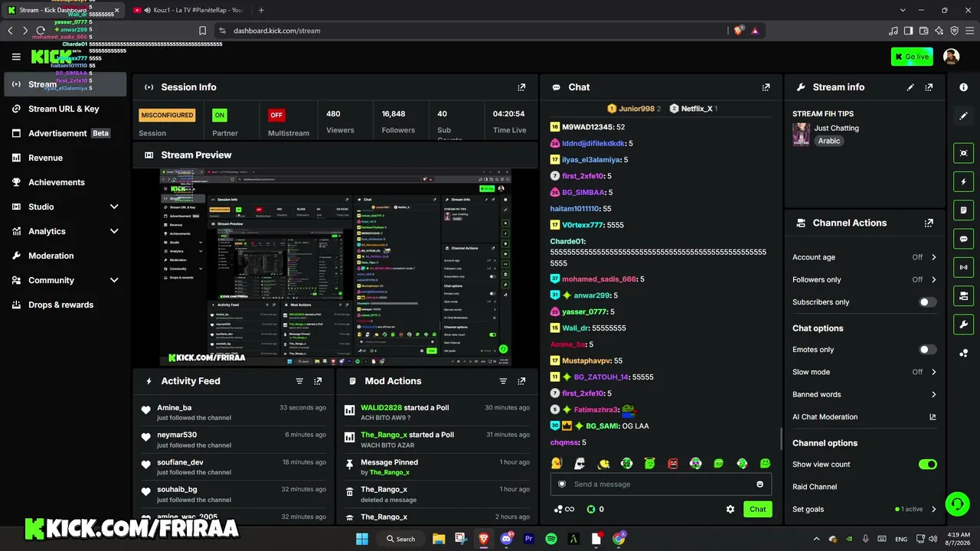Open the hamburger menu beside the Kick logo
The height and width of the screenshot is (551, 980).
click(16, 57)
